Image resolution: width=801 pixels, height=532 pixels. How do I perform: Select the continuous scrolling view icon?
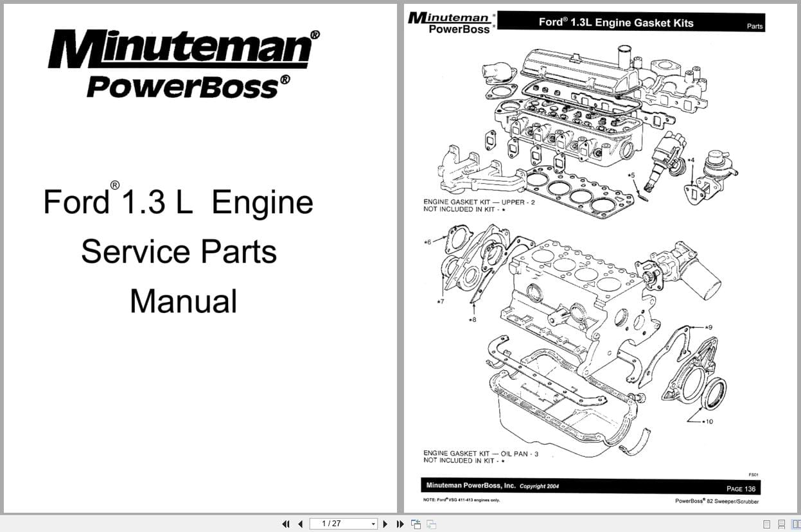[782, 524]
